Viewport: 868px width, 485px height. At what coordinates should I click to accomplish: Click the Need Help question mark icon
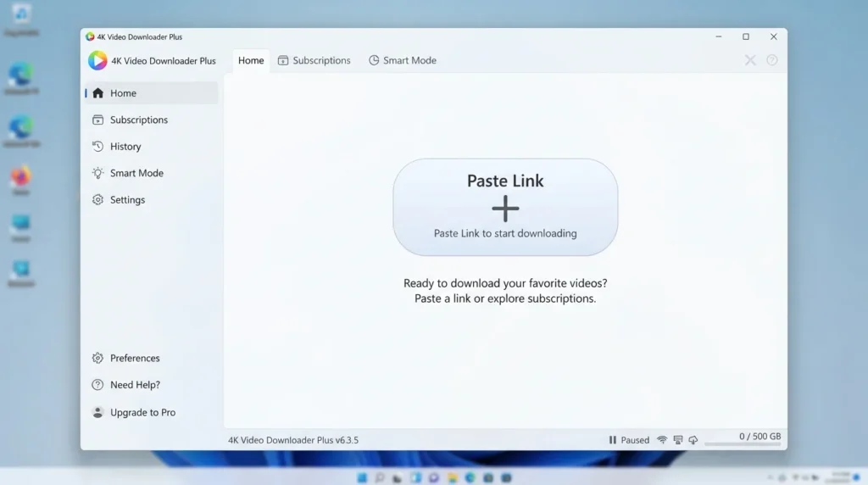tap(98, 385)
